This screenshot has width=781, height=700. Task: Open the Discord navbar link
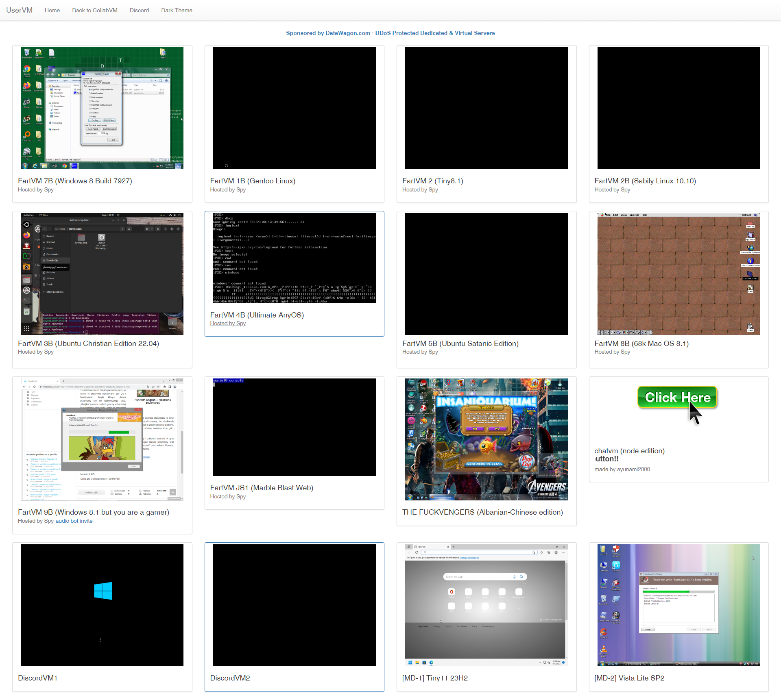pos(139,10)
